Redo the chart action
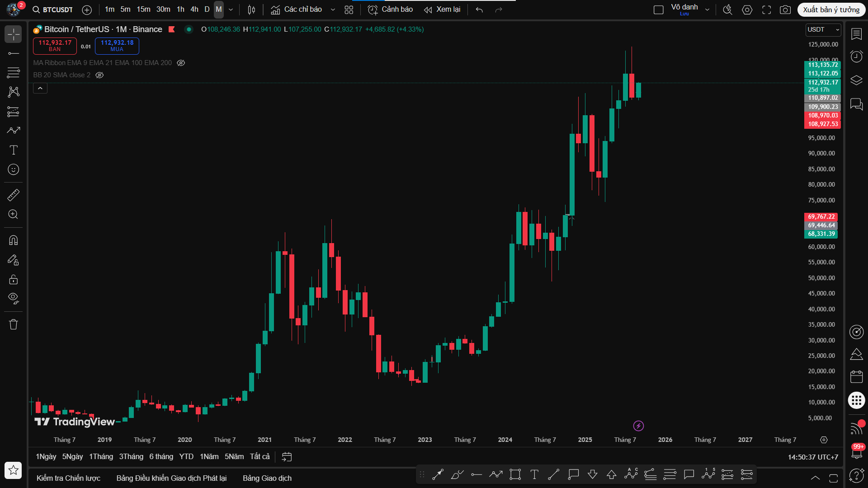This screenshot has height=488, width=868. click(x=499, y=9)
